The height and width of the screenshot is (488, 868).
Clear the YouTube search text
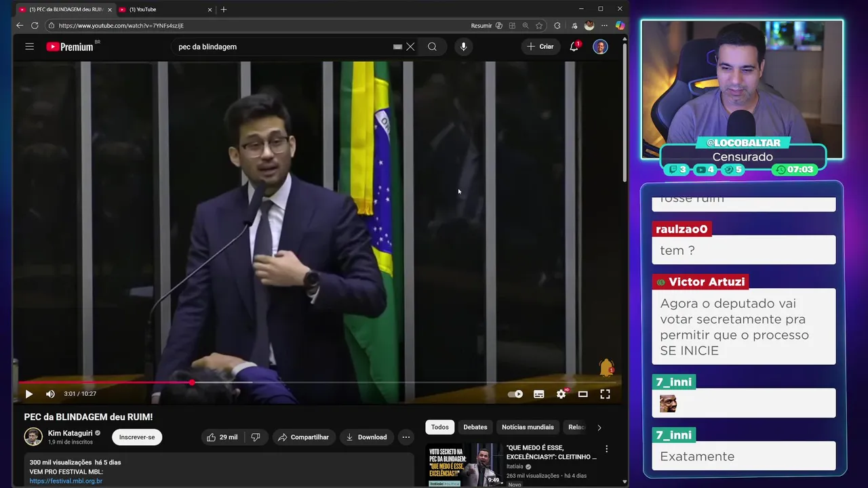tap(410, 47)
